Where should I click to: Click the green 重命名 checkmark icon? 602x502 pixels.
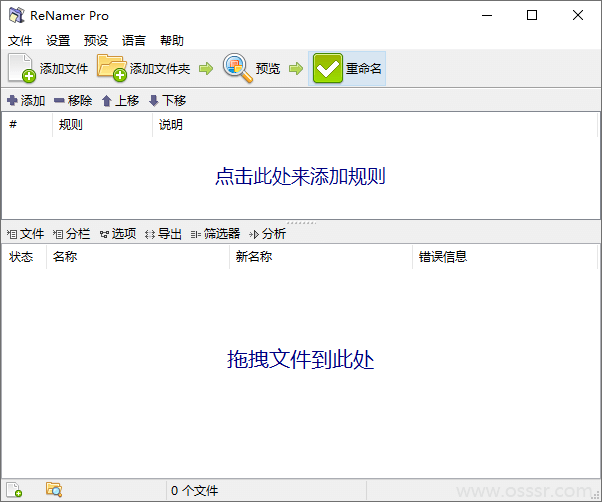pyautogui.click(x=327, y=68)
